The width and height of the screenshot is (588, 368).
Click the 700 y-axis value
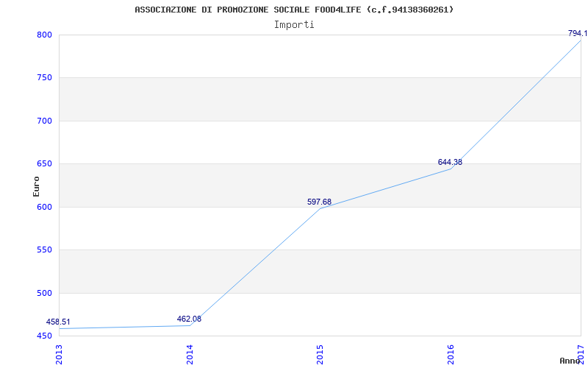tap(44, 121)
